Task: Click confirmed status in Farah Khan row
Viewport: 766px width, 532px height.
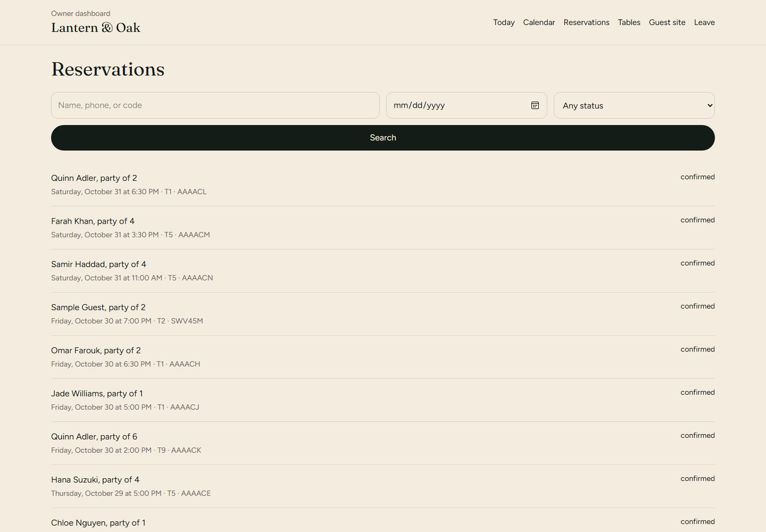Action: pyautogui.click(x=697, y=220)
